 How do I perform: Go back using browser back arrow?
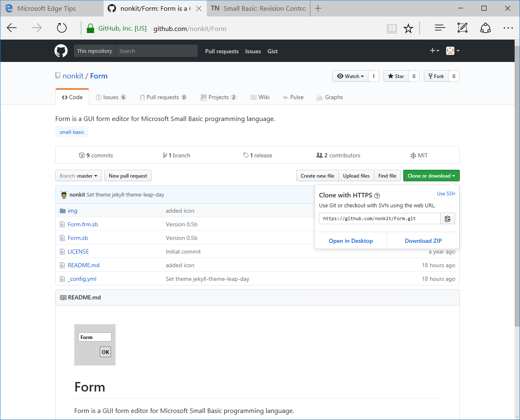12,28
